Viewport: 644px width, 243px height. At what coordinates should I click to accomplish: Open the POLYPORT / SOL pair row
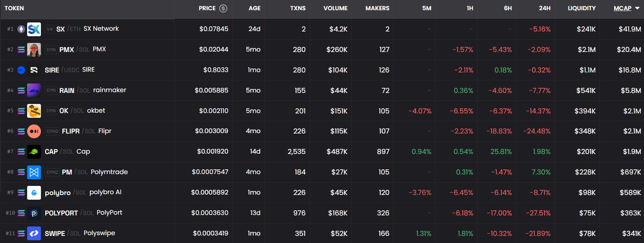tap(61, 213)
